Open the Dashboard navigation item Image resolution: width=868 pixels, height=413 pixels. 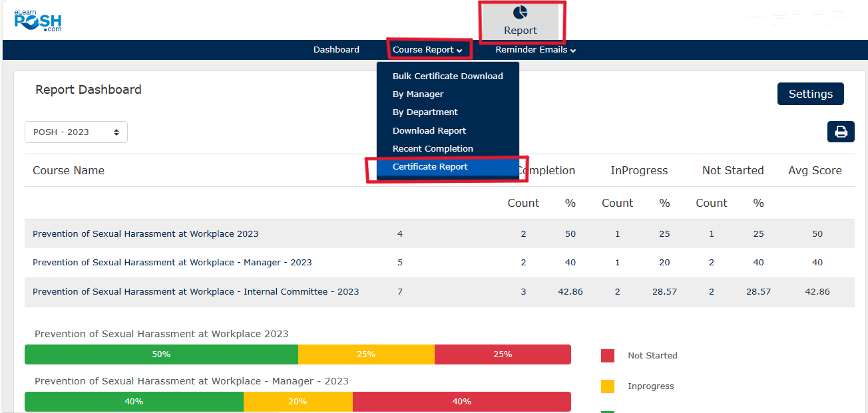336,50
